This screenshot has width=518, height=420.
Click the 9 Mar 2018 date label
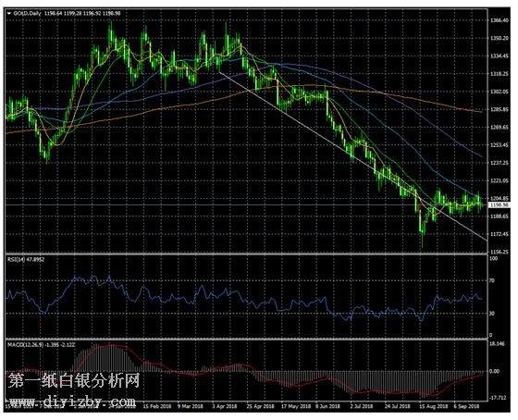(191, 406)
